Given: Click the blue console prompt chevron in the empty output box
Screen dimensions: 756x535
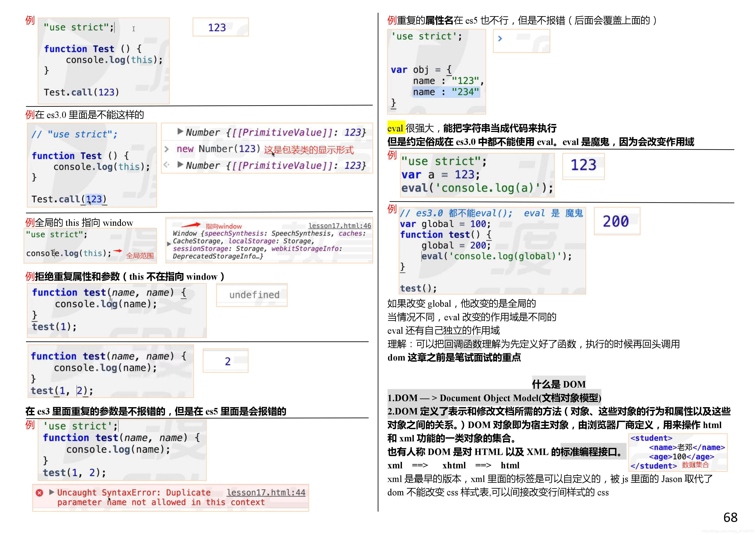Looking at the screenshot, I should point(500,39).
